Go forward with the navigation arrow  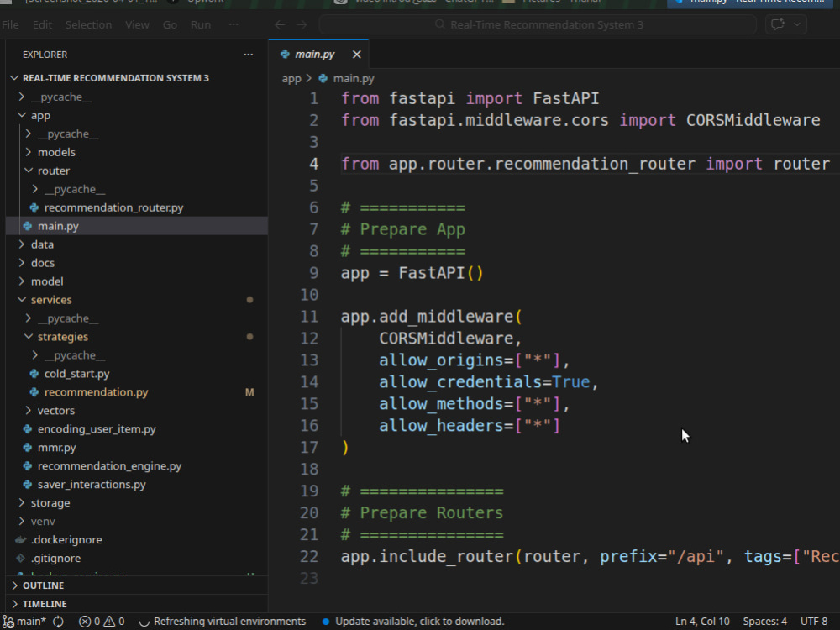click(x=302, y=24)
